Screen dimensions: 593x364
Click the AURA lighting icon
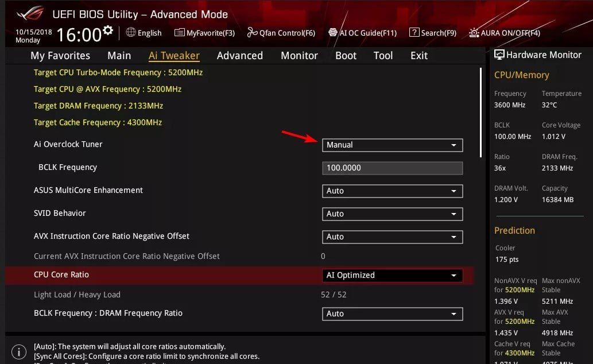coord(474,33)
